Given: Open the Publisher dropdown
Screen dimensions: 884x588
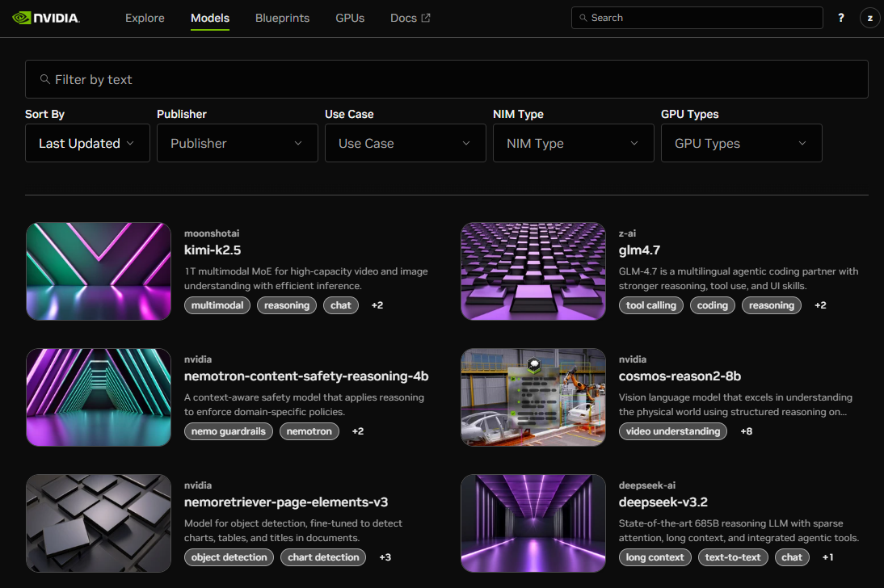Looking at the screenshot, I should (237, 143).
